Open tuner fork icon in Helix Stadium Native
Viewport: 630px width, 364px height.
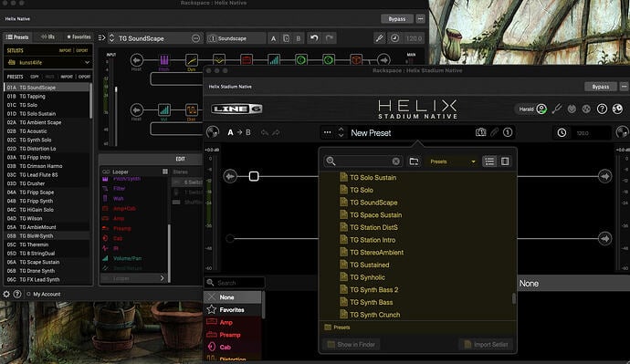point(556,109)
